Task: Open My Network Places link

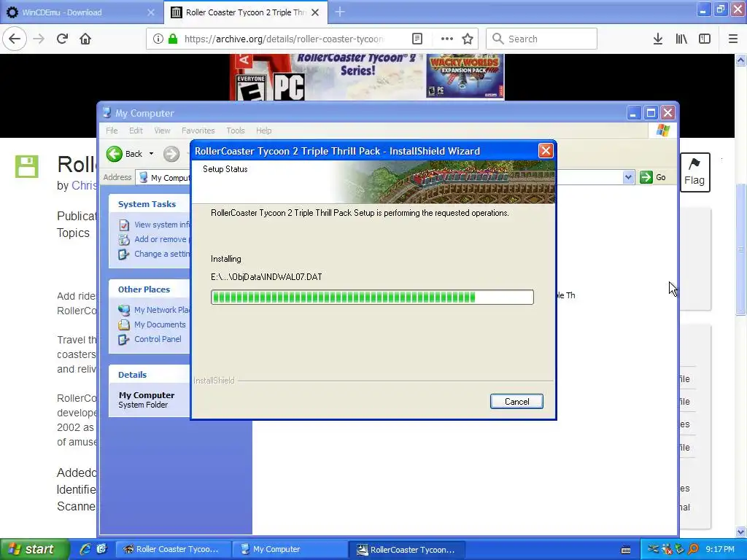Action: 162,310
